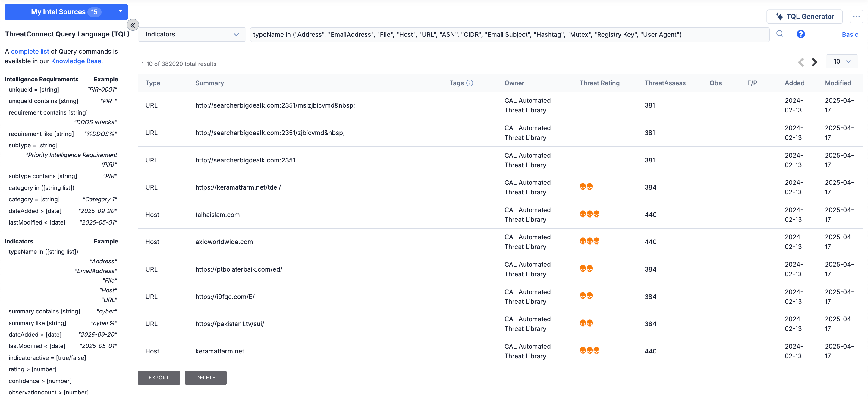Open the Indicators type dropdown
This screenshot has width=868, height=399.
click(192, 34)
